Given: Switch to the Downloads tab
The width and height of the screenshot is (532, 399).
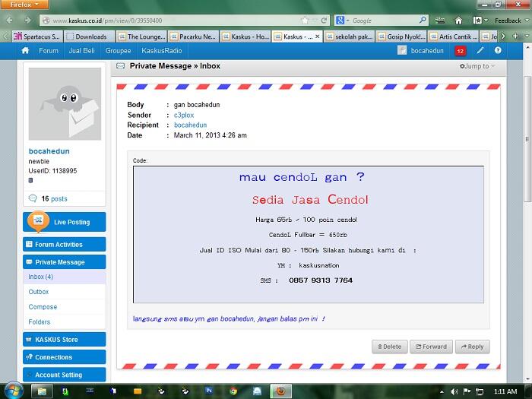Looking at the screenshot, I should 89,36.
